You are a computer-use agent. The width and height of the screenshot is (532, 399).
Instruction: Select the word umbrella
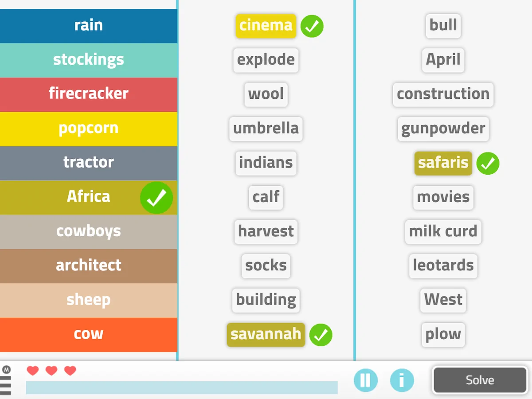(x=266, y=129)
